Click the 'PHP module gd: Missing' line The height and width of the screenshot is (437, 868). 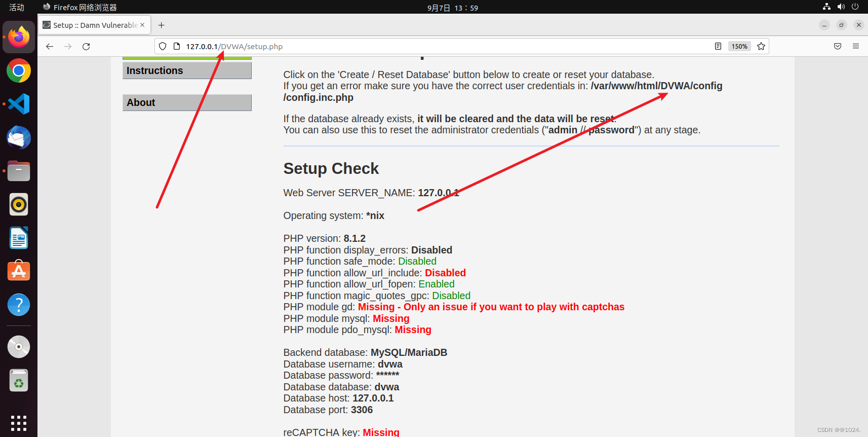point(454,307)
